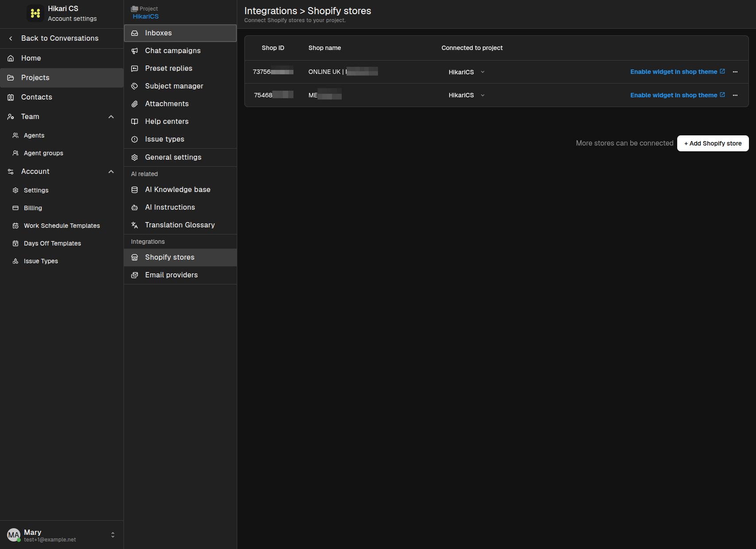Collapse the Account section chevron
Image resolution: width=756 pixels, height=549 pixels.
[x=111, y=172]
